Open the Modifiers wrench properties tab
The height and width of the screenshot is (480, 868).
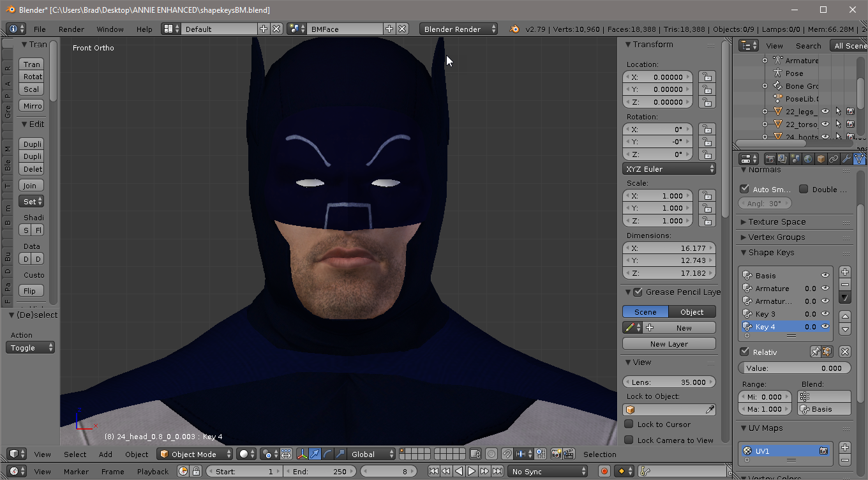[x=846, y=159]
